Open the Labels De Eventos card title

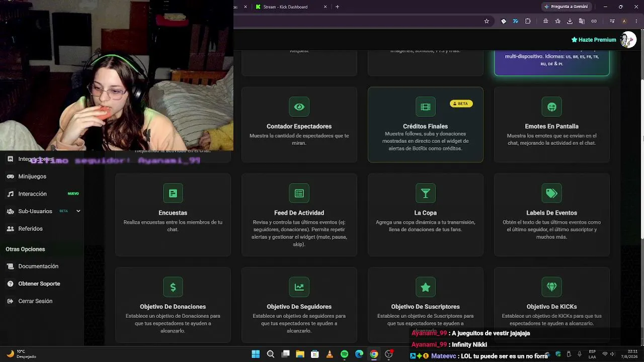pos(552,213)
